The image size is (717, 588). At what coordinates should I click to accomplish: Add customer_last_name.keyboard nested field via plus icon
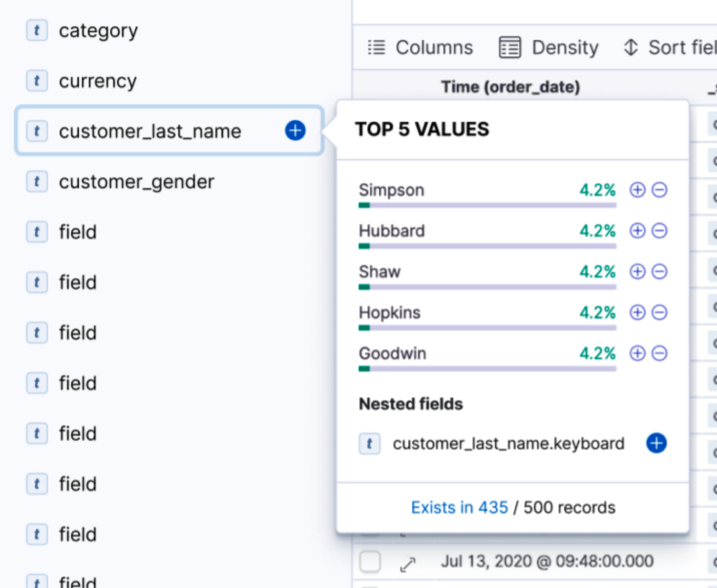[x=656, y=443]
